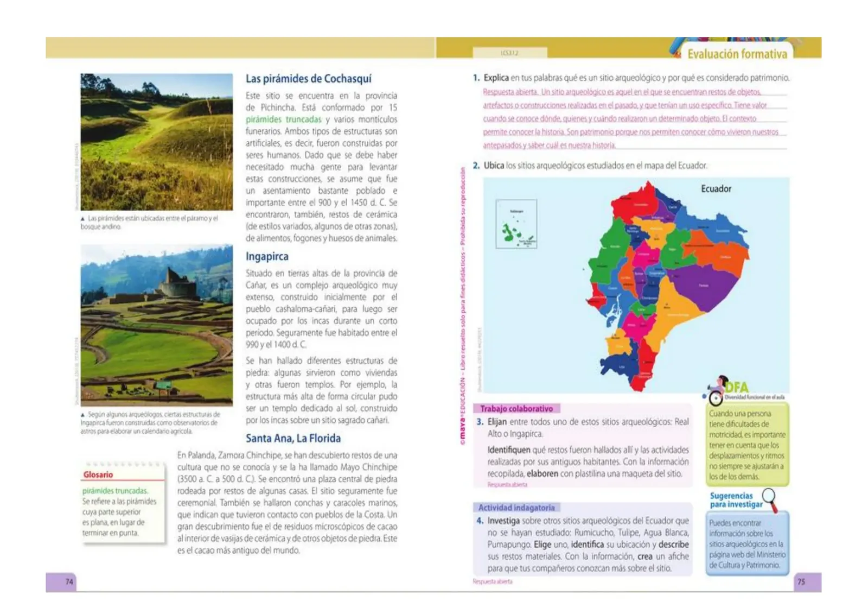The height and width of the screenshot is (614, 868).
Task: Click activity 4 starting with "Investiga"
Action: (x=583, y=545)
